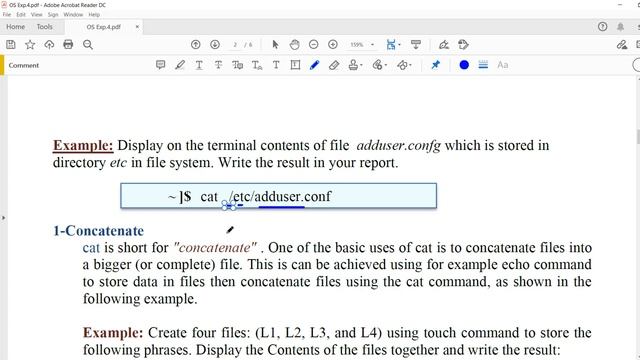Click the italic 'adduser.confg' filename
The height and width of the screenshot is (360, 640).
point(398,146)
